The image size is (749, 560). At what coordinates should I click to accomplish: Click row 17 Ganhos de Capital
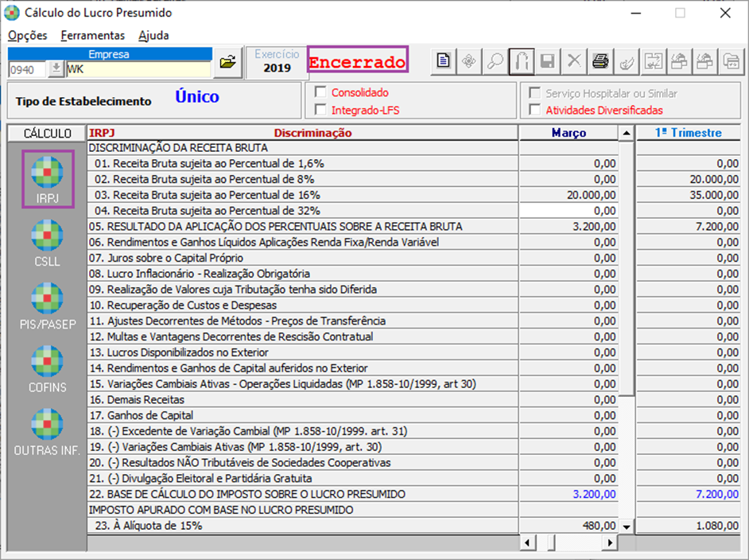pyautogui.click(x=303, y=416)
